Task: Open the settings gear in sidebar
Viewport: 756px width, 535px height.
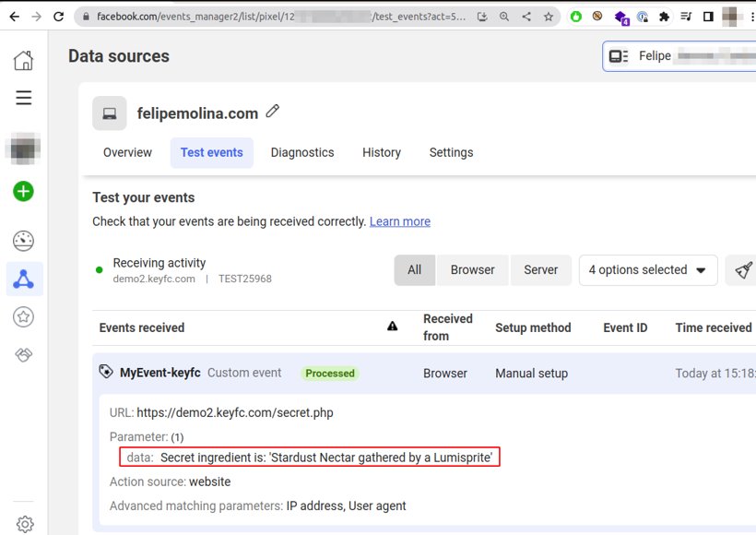Action: (x=25, y=524)
